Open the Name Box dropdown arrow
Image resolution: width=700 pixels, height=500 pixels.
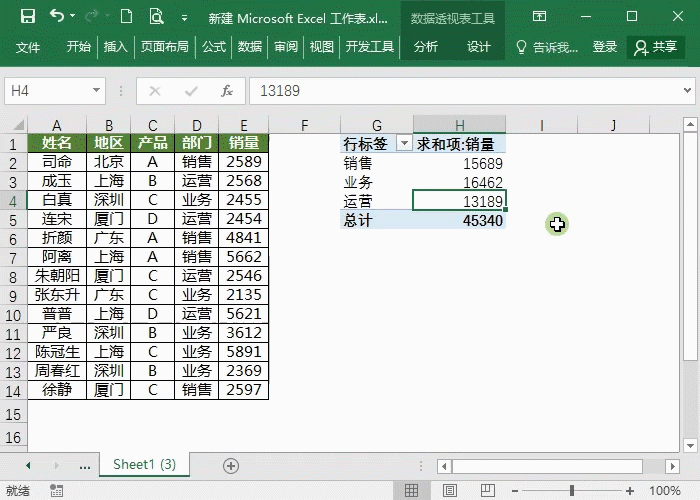pos(96,91)
